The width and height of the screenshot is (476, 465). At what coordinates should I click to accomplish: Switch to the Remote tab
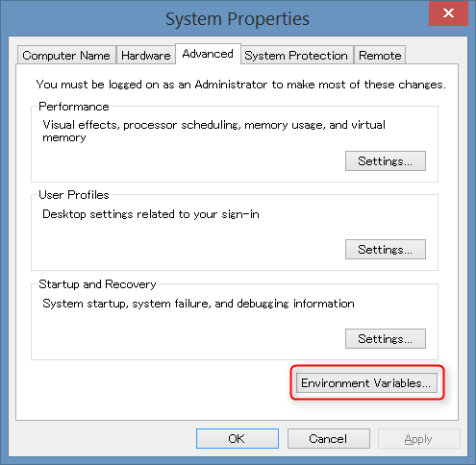pyautogui.click(x=380, y=55)
